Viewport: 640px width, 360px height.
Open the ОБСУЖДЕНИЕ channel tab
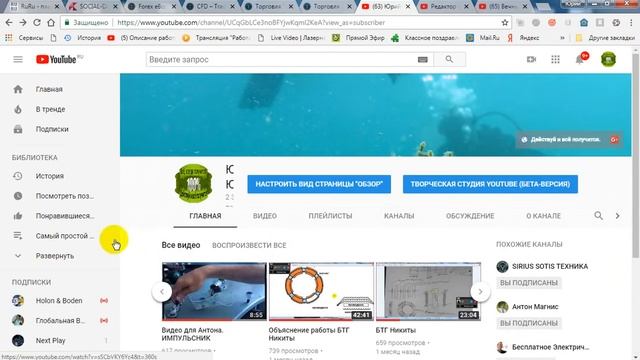(x=470, y=216)
